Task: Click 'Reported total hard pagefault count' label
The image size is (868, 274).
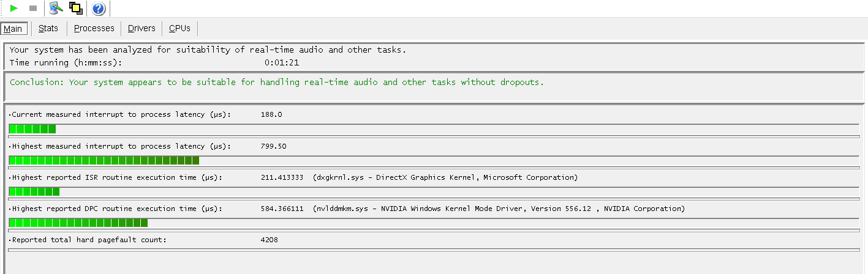Action: 88,240
